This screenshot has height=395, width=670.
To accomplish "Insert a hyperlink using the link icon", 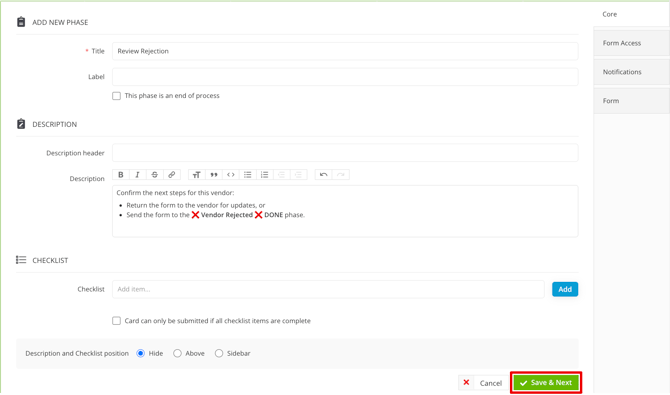I will 171,174.
